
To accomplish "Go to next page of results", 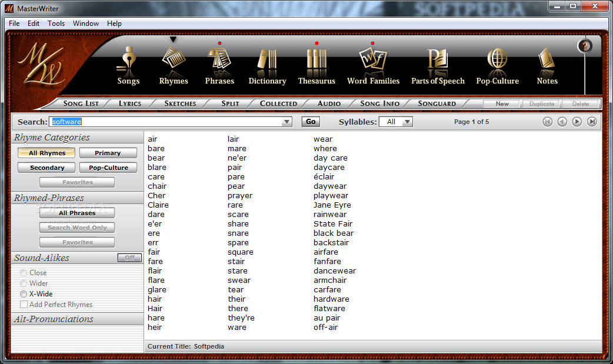I will tap(577, 122).
